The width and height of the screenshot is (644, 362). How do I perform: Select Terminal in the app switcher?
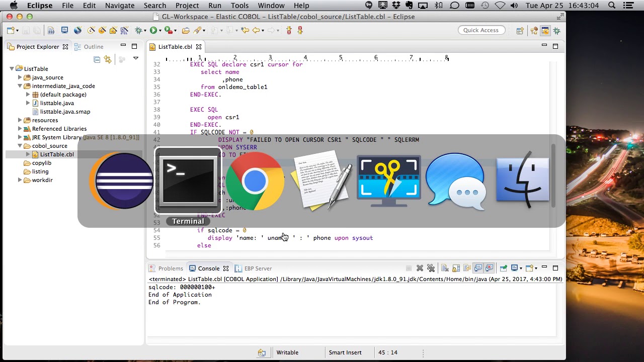coord(188,181)
